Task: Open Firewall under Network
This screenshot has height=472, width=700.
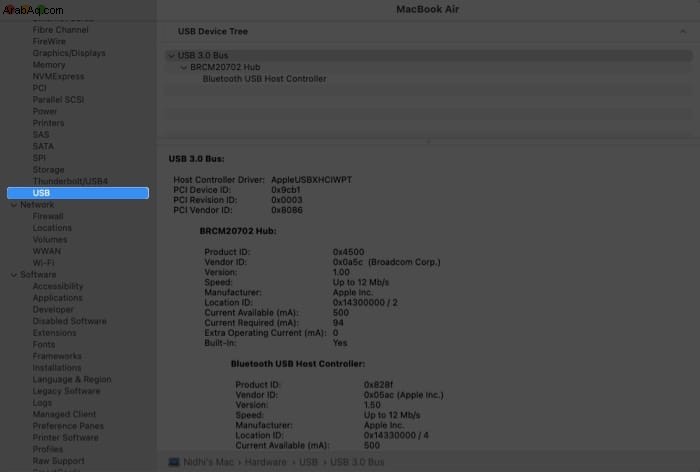Action: (x=48, y=216)
